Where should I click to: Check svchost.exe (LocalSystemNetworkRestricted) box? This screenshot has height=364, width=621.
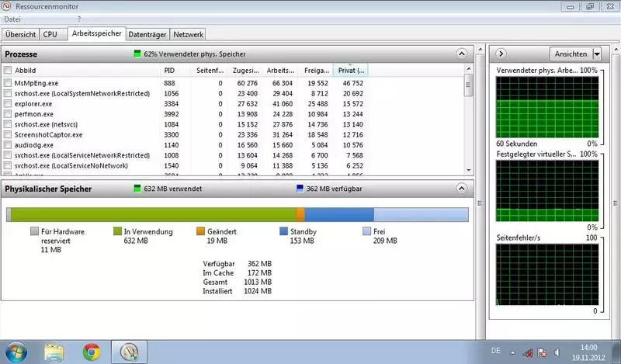8,93
